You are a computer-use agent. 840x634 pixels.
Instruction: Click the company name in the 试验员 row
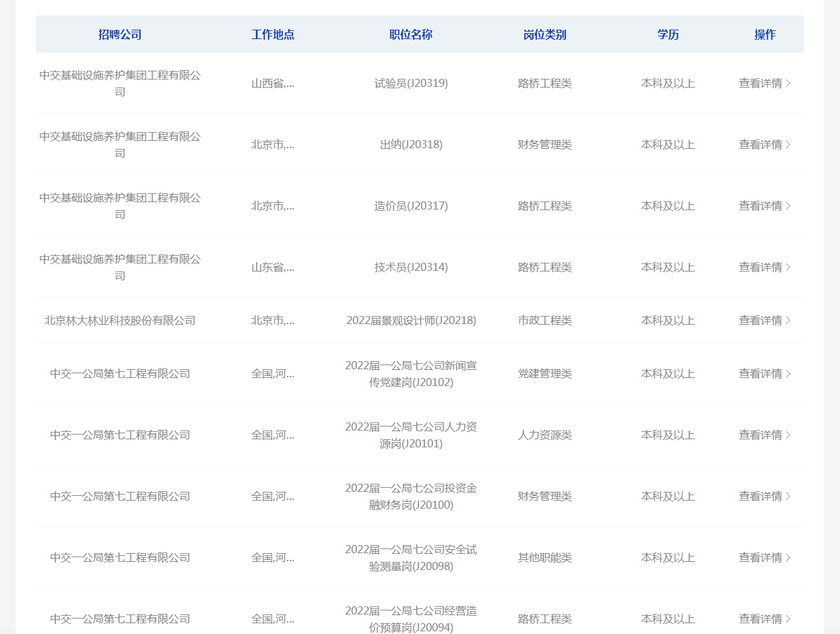point(120,84)
